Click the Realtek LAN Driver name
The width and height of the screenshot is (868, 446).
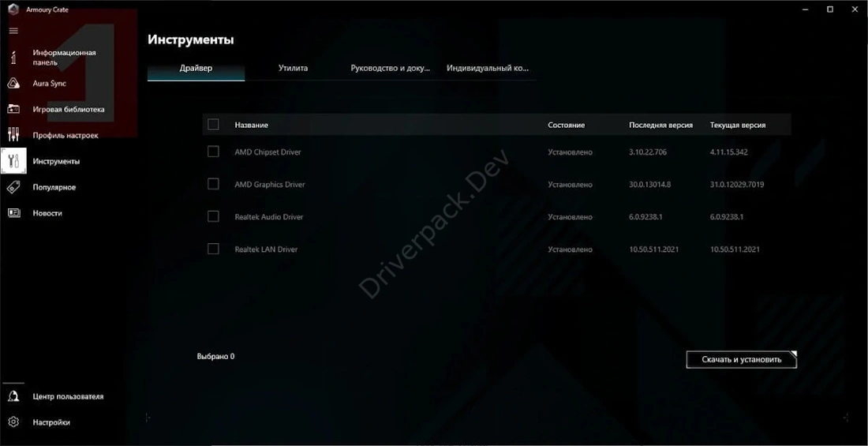coord(266,250)
